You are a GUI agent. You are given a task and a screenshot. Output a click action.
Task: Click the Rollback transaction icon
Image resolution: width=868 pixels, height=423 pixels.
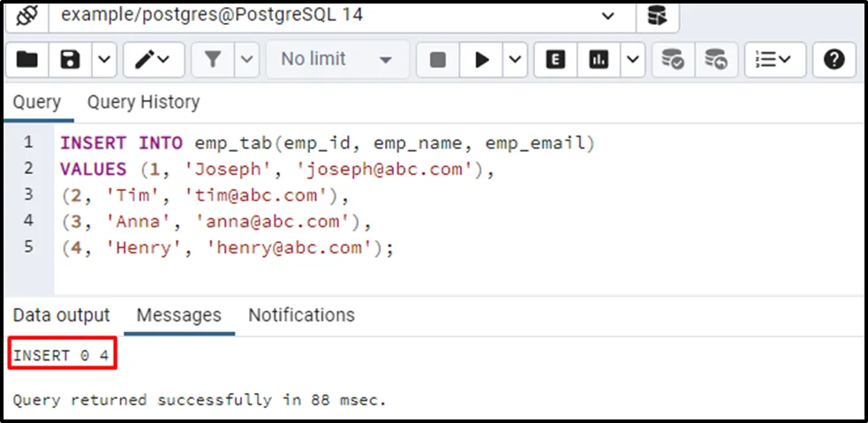(715, 60)
